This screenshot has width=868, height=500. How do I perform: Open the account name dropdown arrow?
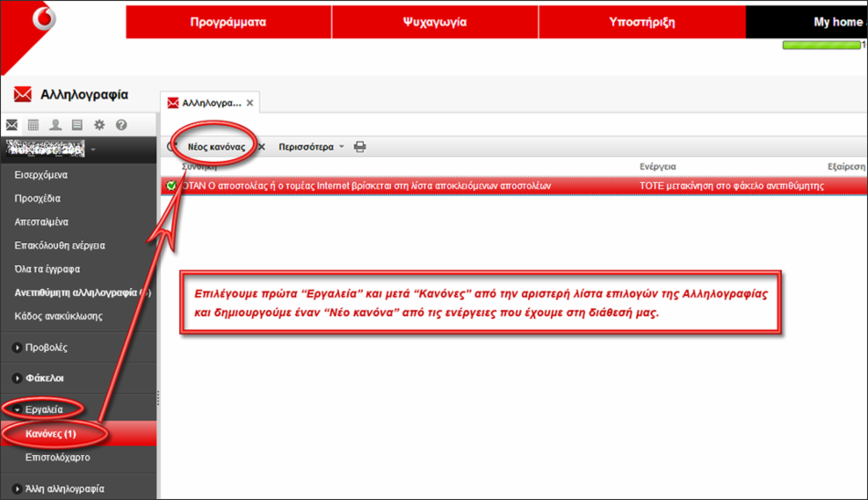click(x=93, y=150)
